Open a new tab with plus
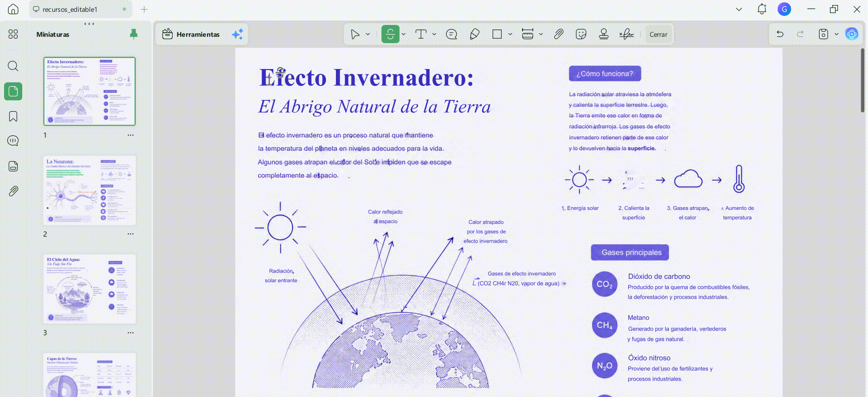868x397 pixels. click(144, 9)
